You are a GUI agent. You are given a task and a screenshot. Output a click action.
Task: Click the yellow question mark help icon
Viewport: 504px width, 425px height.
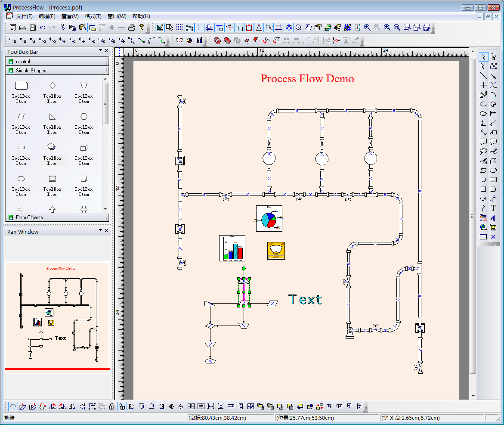point(142,28)
